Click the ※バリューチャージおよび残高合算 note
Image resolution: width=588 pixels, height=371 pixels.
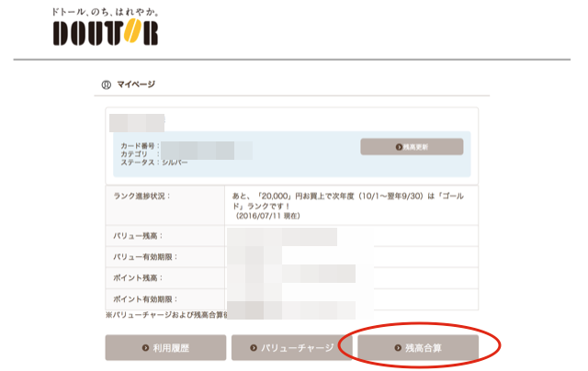[166, 315]
